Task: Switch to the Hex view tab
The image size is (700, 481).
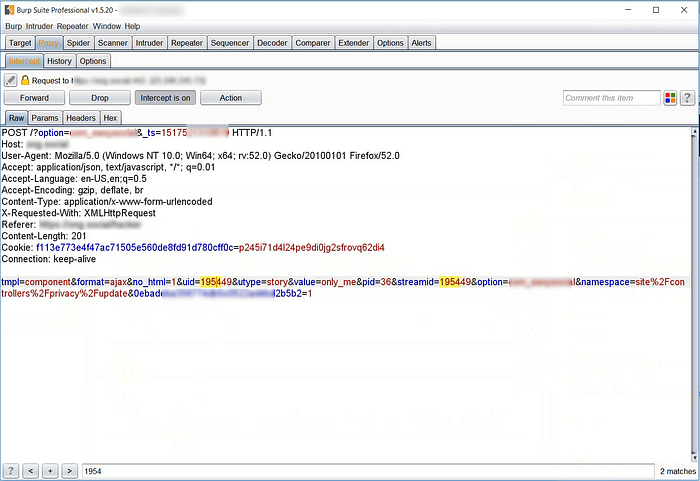Action: [x=110, y=118]
